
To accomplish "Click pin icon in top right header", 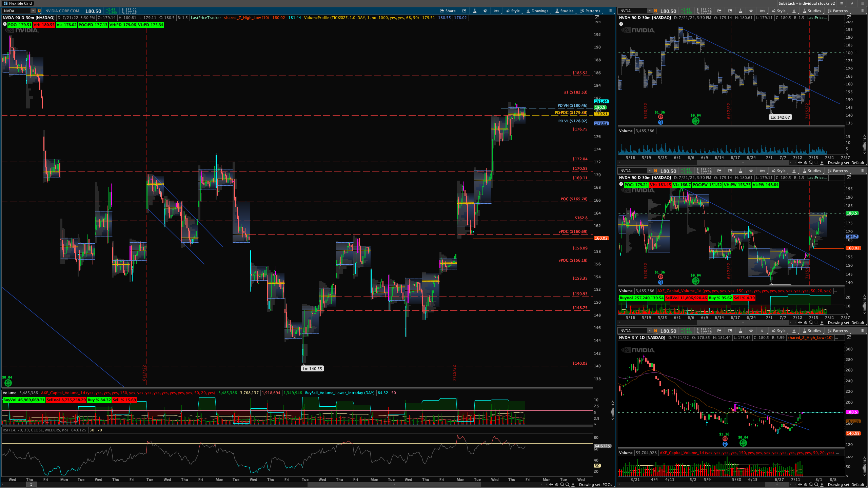I will point(852,3).
